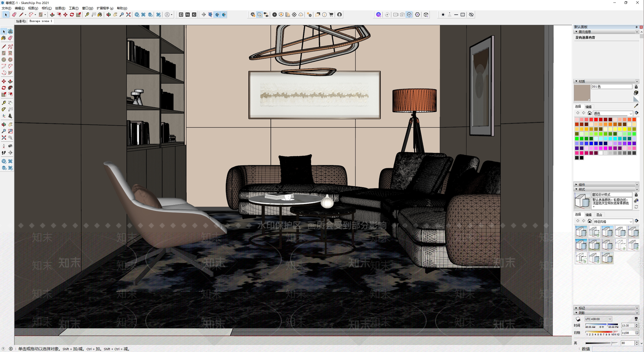Select the first style thumbnail in 预设风格
Viewport: 644px width, 352px height.
tap(581, 232)
